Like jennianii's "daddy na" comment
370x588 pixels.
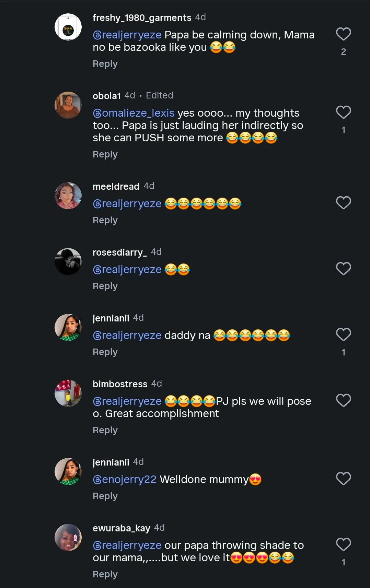(x=343, y=334)
